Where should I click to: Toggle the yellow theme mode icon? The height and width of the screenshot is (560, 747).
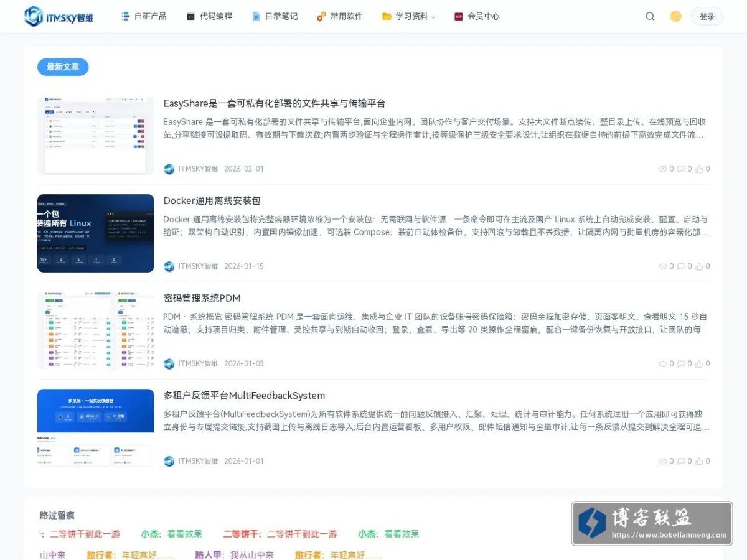pyautogui.click(x=675, y=17)
